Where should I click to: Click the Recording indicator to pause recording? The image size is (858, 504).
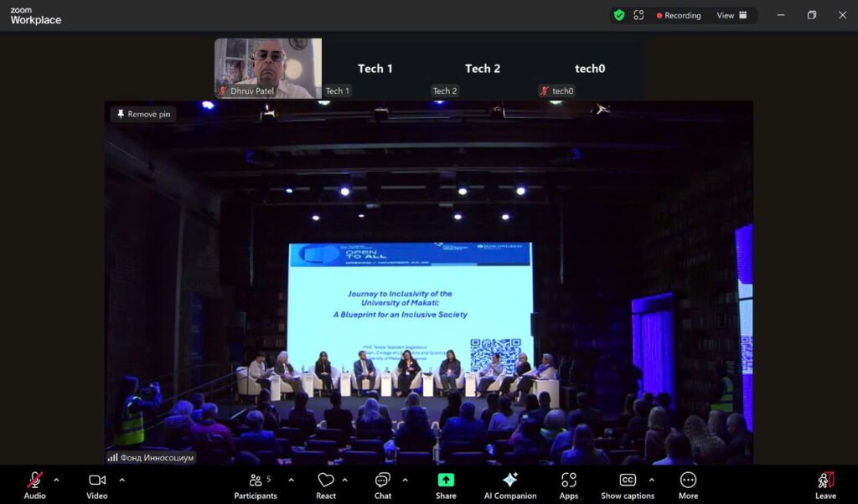[677, 15]
